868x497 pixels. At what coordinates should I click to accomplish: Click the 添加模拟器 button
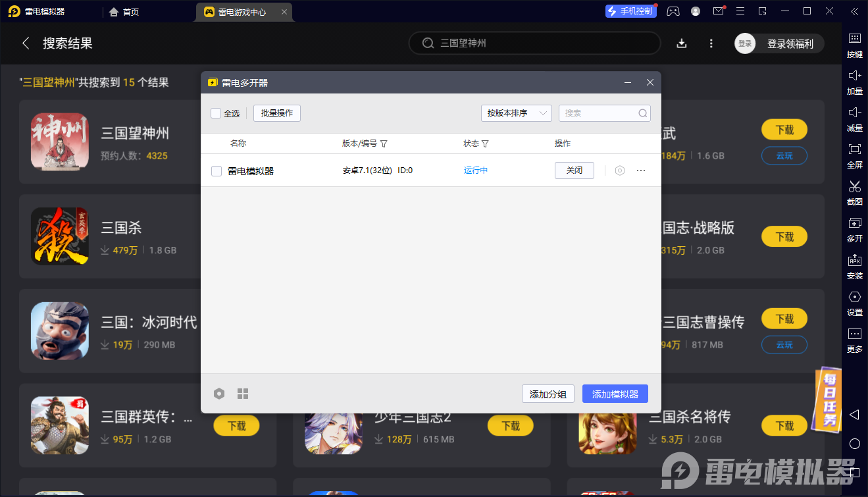pyautogui.click(x=615, y=393)
